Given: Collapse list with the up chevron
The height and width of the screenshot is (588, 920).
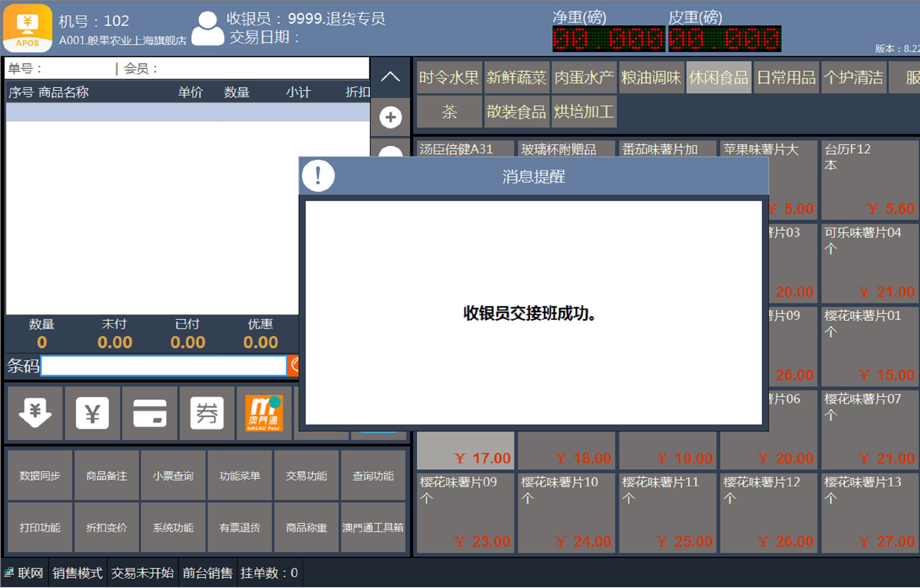Looking at the screenshot, I should point(390,77).
